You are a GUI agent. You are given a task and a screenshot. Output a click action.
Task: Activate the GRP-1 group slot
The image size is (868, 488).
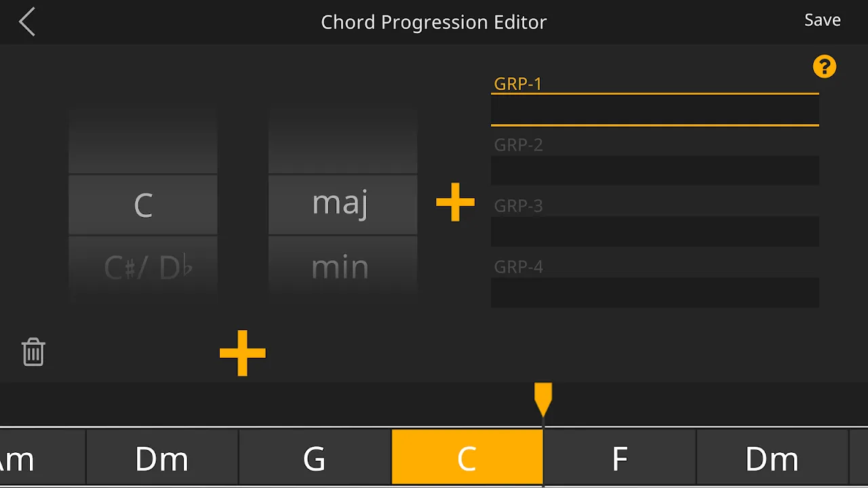[654, 110]
